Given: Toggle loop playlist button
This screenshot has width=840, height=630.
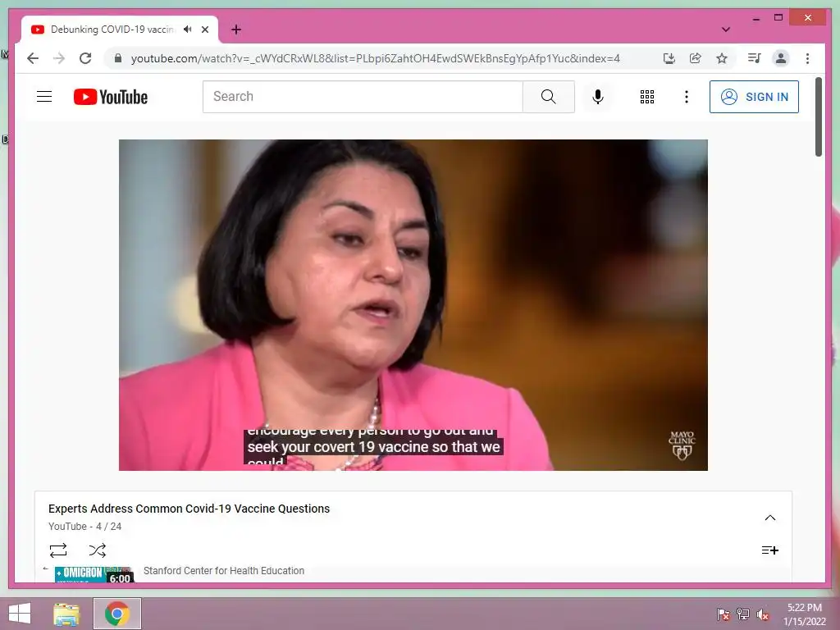Looking at the screenshot, I should click(58, 550).
